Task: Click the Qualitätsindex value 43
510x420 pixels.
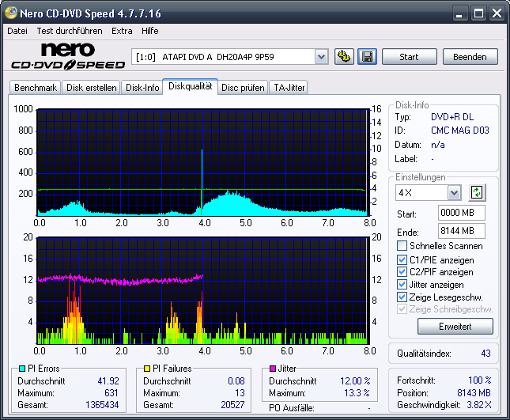Action: pos(485,354)
